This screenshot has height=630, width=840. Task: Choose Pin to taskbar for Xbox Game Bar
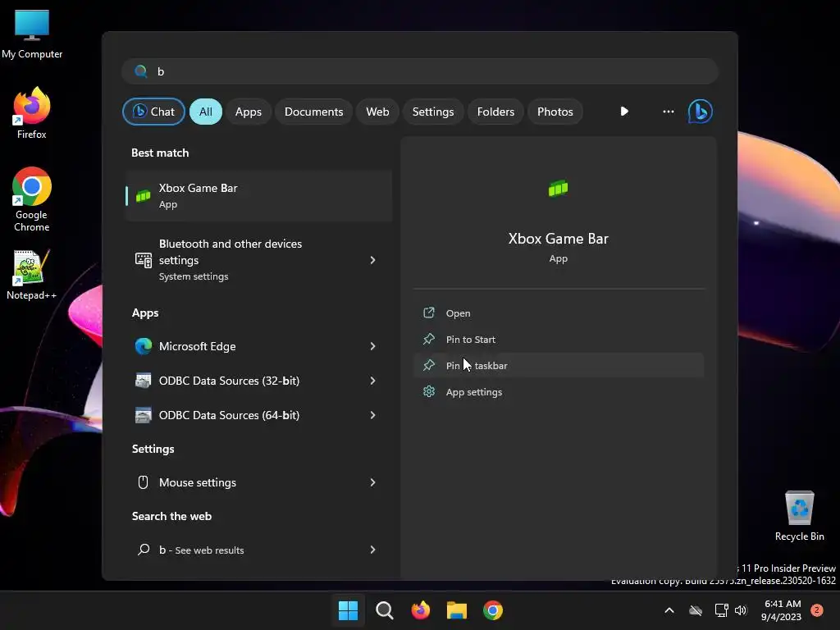pos(558,365)
